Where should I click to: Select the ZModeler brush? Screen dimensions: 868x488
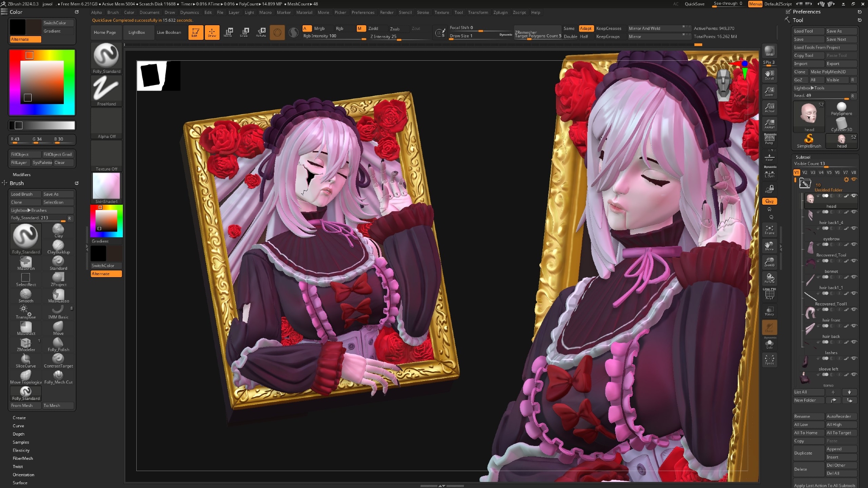26,345
